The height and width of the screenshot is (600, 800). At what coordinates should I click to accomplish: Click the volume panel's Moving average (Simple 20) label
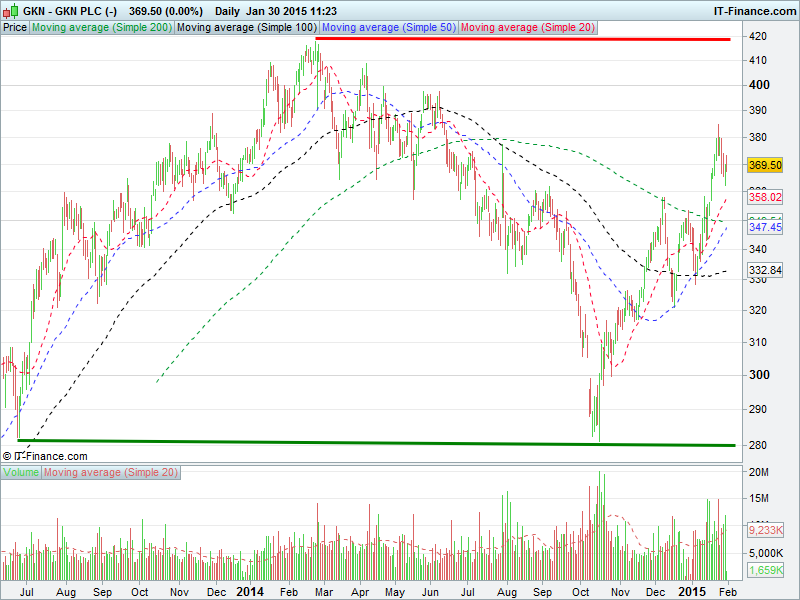click(x=111, y=471)
